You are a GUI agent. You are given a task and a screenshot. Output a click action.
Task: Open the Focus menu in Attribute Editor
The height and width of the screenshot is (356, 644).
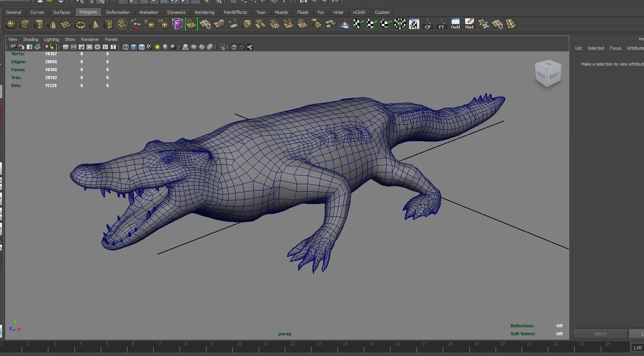click(615, 48)
